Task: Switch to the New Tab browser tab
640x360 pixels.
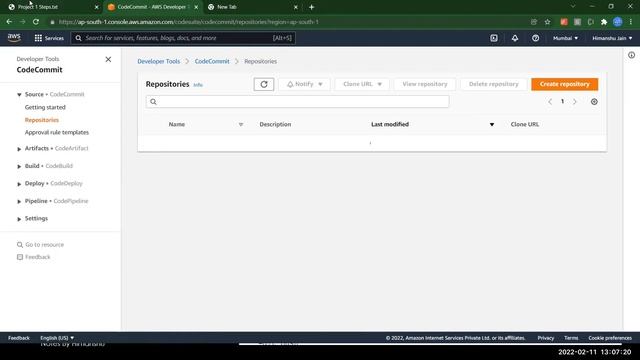Action: [x=252, y=7]
